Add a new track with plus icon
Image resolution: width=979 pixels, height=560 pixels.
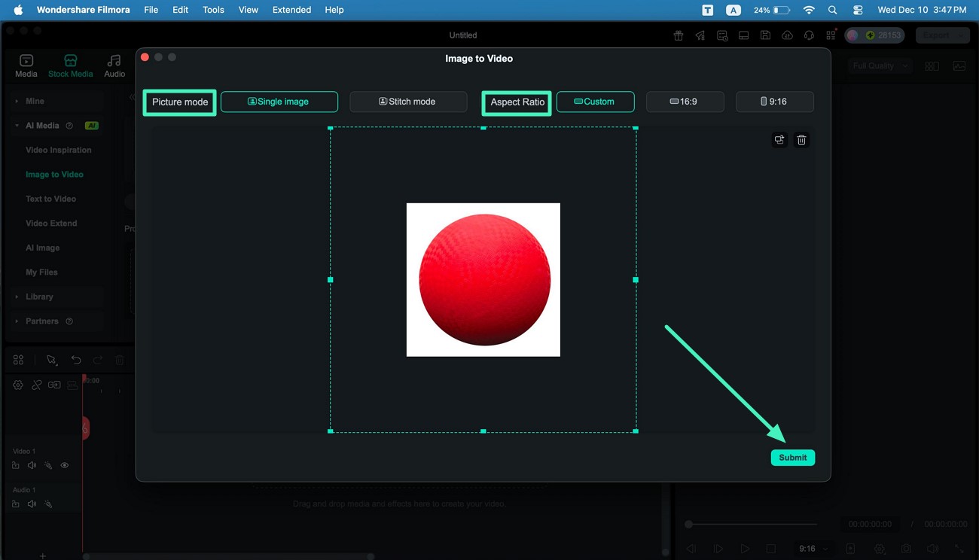pyautogui.click(x=43, y=556)
